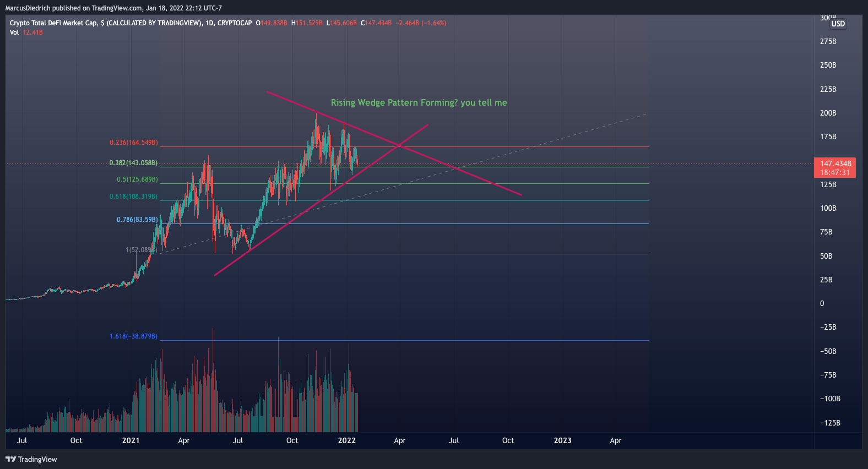Click the 225B price axis label
The height and width of the screenshot is (469, 868).
pos(828,89)
